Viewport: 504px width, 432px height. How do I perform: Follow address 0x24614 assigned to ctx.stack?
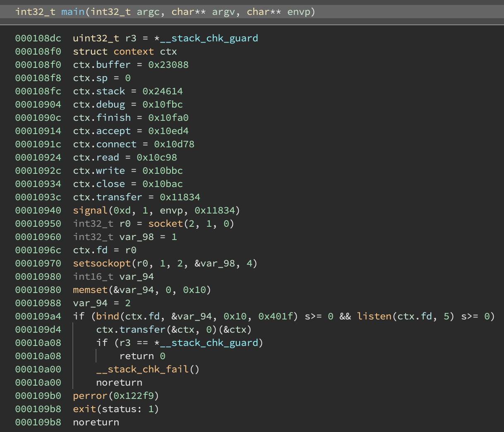tap(163, 91)
